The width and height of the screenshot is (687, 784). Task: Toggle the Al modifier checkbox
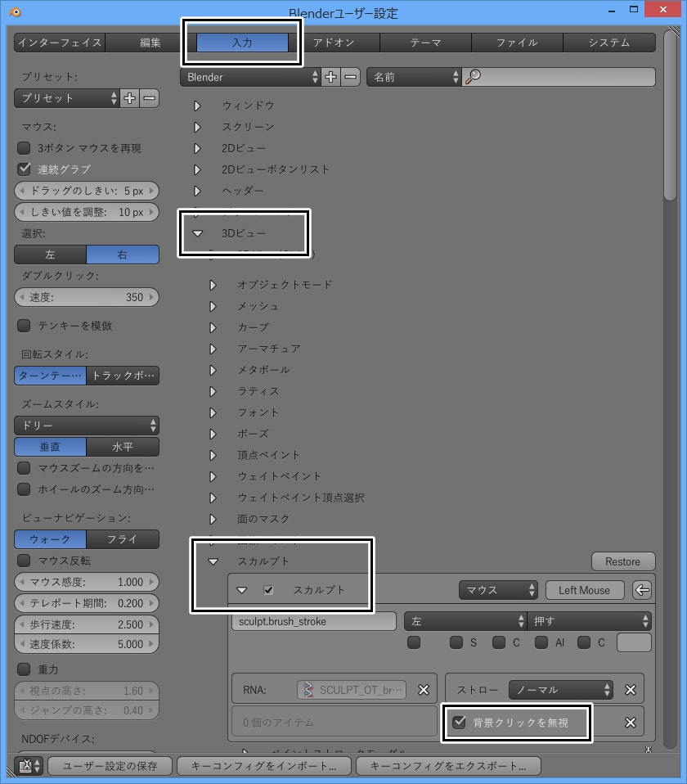pyautogui.click(x=541, y=642)
